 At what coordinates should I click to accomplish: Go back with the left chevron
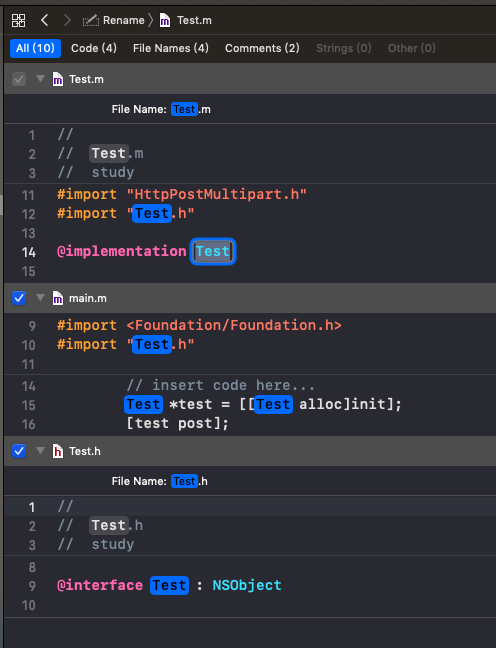pyautogui.click(x=45, y=20)
